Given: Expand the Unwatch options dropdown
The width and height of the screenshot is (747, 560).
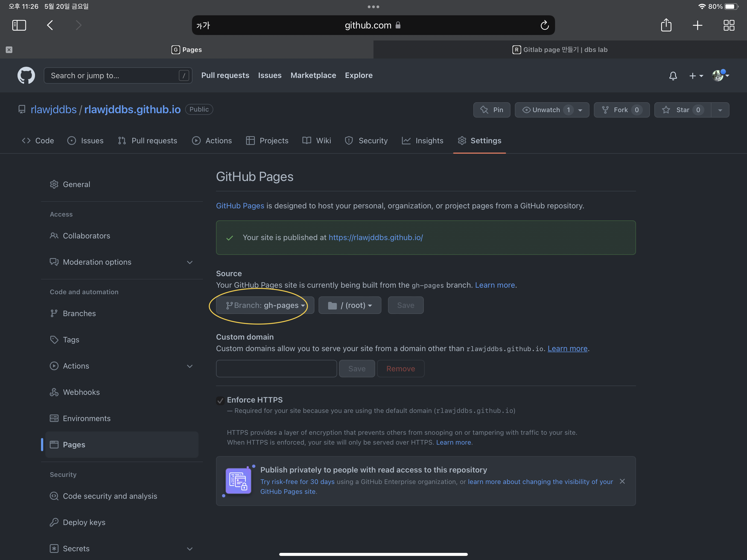Looking at the screenshot, I should pyautogui.click(x=552, y=110).
